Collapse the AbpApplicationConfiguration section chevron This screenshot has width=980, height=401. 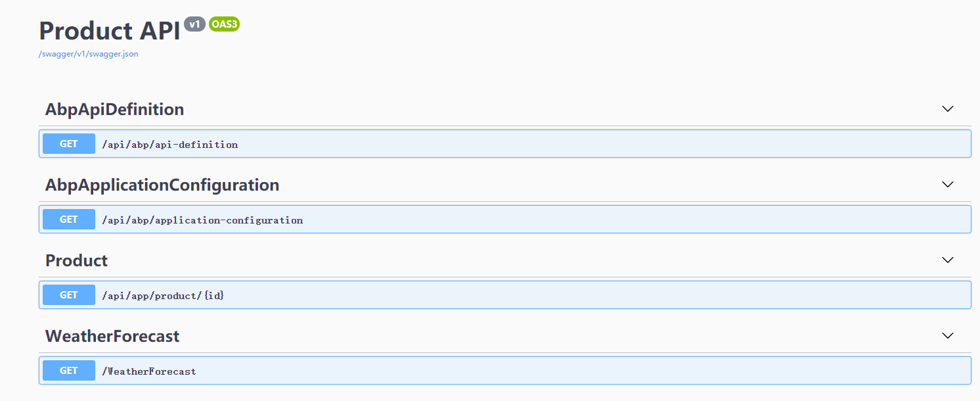click(x=947, y=185)
